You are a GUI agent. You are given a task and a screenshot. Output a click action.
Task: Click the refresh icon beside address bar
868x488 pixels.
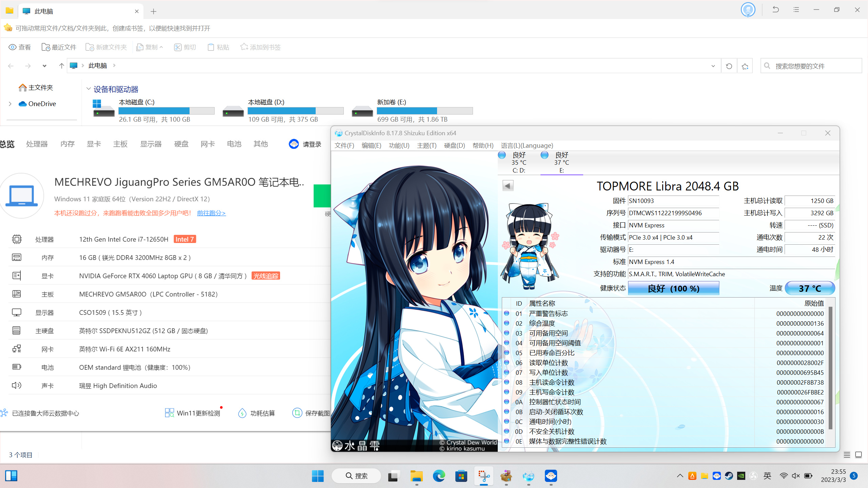pyautogui.click(x=729, y=66)
